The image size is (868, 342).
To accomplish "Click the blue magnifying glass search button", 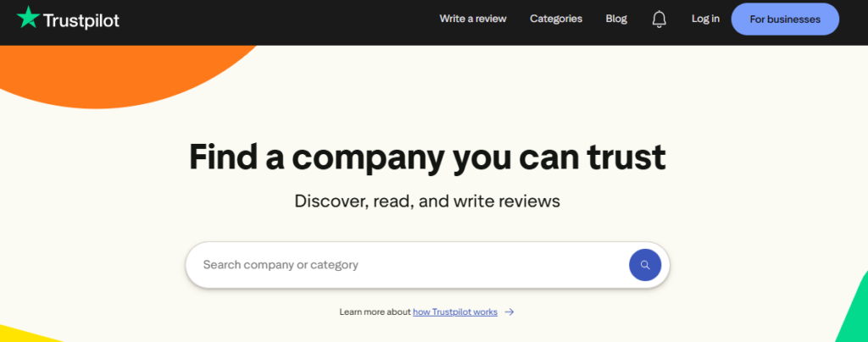I will click(x=645, y=265).
